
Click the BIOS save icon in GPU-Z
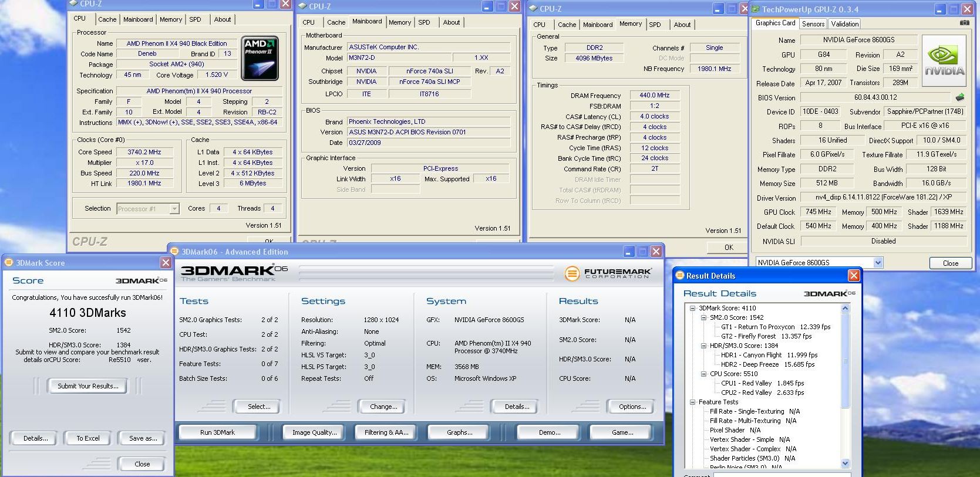pos(960,97)
